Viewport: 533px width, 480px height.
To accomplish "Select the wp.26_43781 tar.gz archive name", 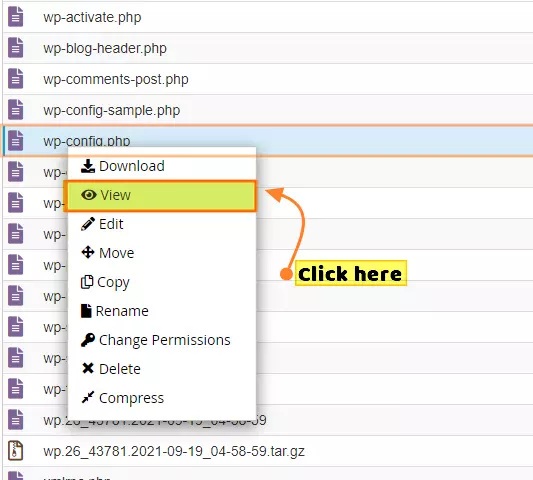I will [x=174, y=451].
